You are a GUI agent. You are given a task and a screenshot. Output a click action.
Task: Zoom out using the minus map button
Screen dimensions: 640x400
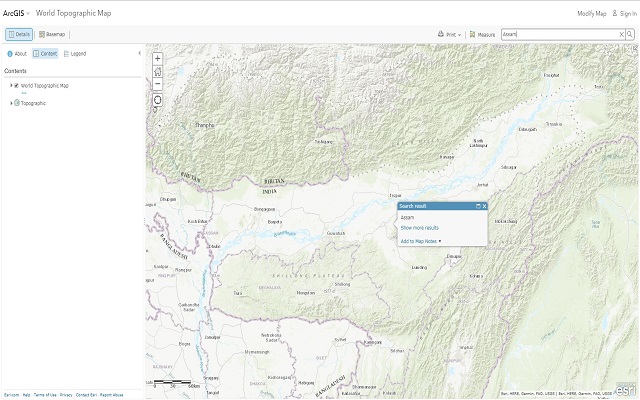click(158, 84)
